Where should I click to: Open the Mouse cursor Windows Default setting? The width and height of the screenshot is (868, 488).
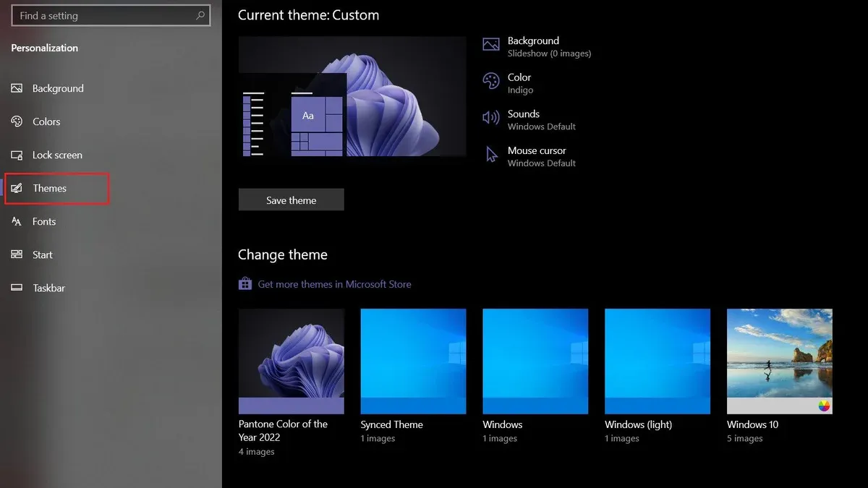pos(529,157)
